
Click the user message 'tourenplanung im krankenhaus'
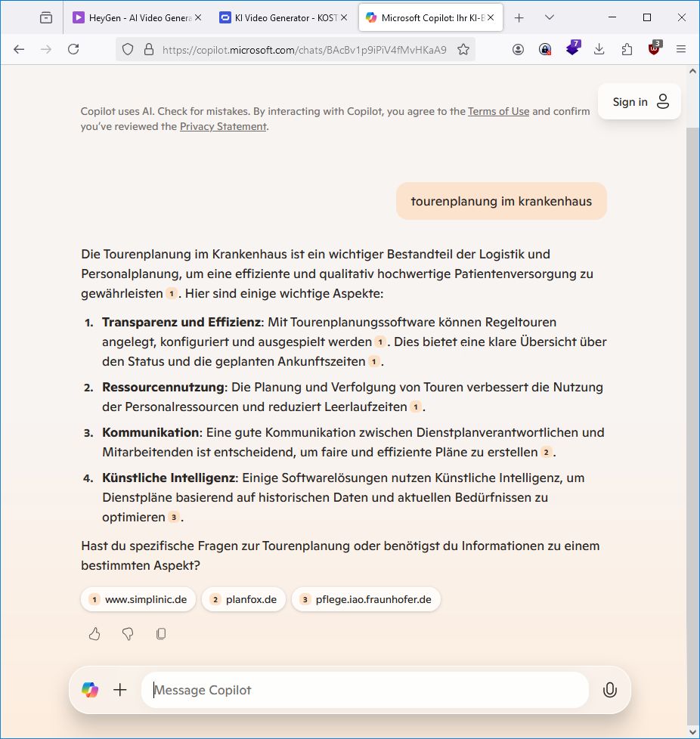(501, 201)
